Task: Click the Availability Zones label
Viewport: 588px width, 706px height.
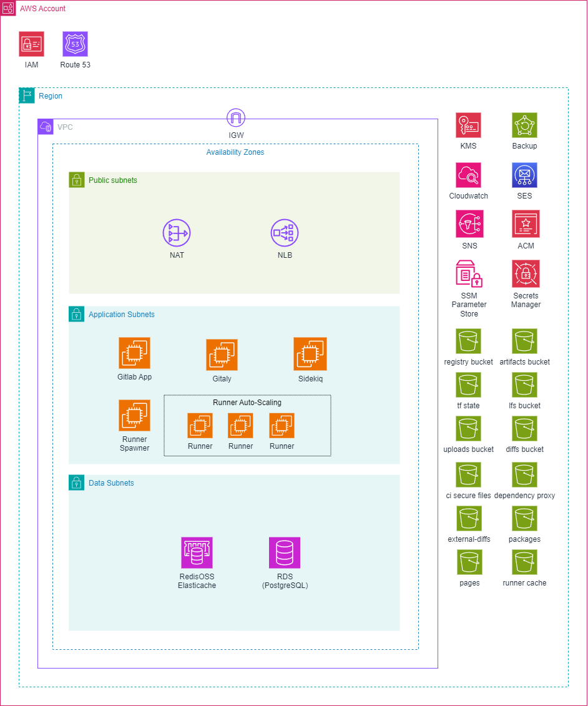Action: [235, 152]
